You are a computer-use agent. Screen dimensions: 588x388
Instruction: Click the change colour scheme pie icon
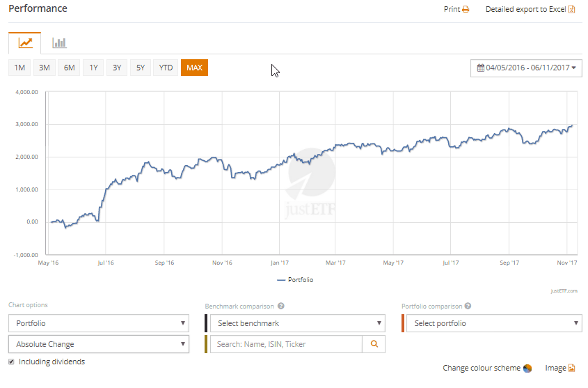point(527,368)
